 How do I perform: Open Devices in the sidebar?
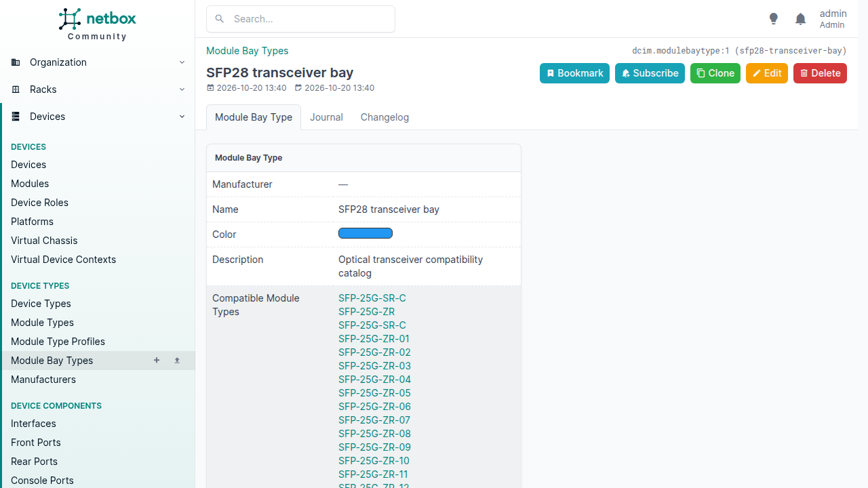[28, 165]
